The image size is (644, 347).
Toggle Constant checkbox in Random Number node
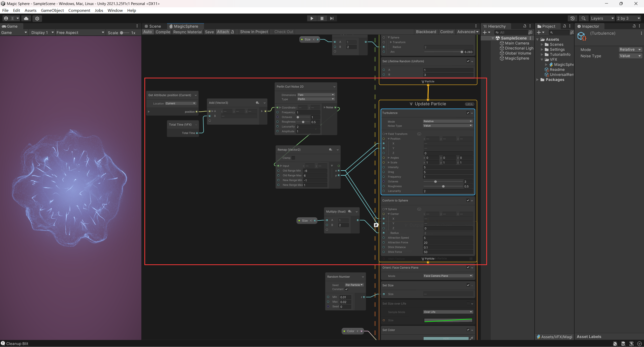(x=346, y=289)
